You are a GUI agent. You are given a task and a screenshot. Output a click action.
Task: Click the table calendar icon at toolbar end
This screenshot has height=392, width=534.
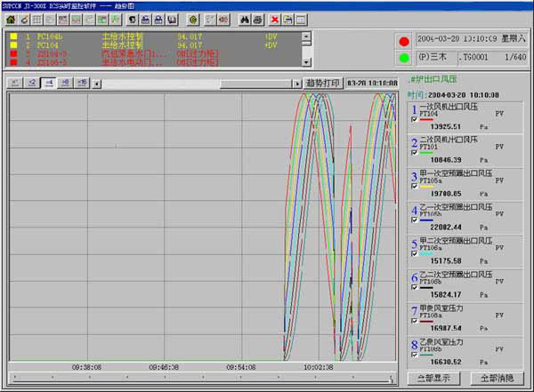pyautogui.click(x=301, y=20)
